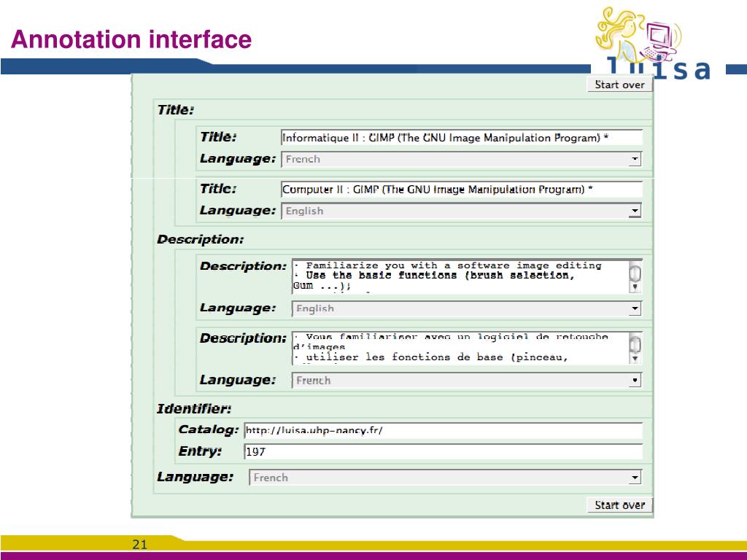This screenshot has height=560, width=747.
Task: Open French language dropdown below second description
Action: (466, 380)
